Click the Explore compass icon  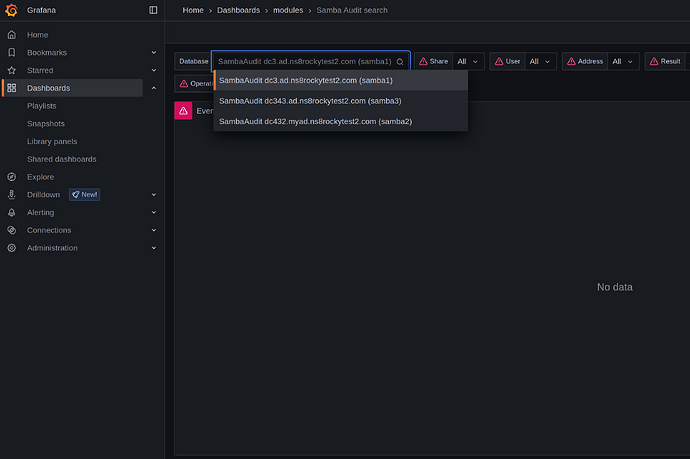click(x=12, y=177)
